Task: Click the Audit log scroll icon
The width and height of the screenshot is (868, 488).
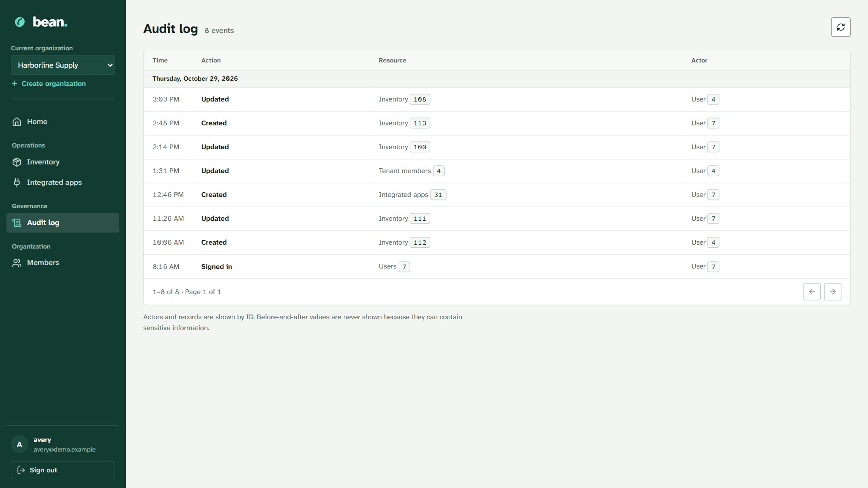Action: click(x=17, y=223)
